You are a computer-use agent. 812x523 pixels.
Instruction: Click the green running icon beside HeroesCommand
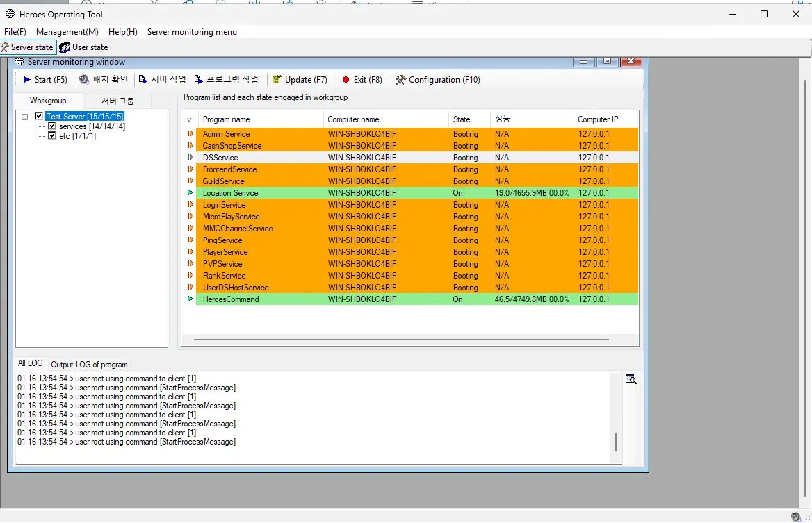click(190, 299)
